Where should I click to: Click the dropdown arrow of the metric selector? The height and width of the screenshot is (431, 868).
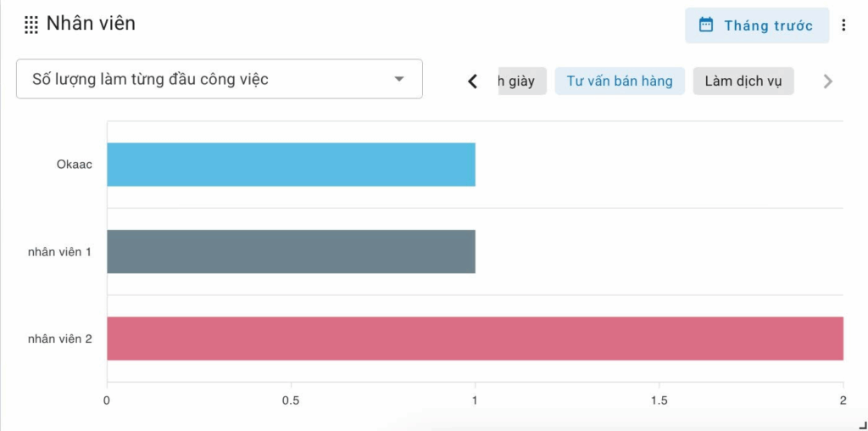point(399,80)
